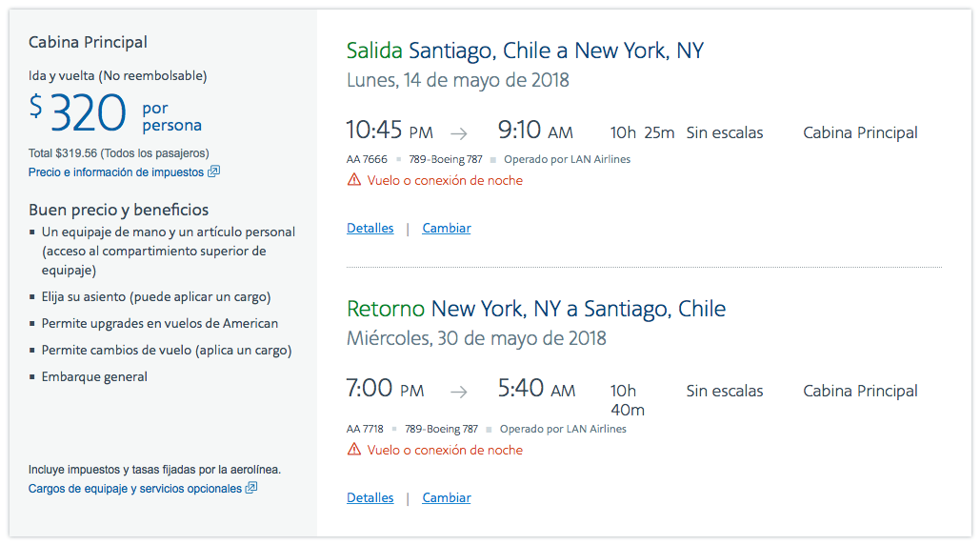
Task: Open Cargos de equipaje y servicios opcionales link
Action: (x=135, y=488)
